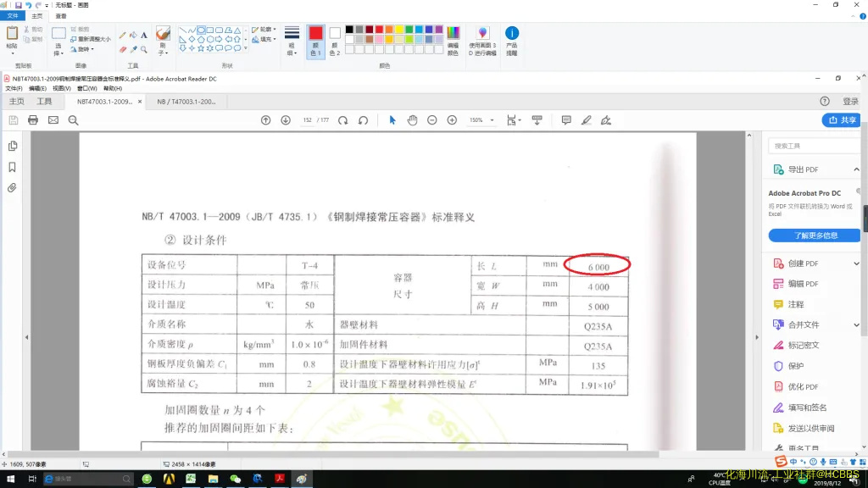Expand the 导出 PDF panel chevron
Screen dimensions: 868x488
[856, 169]
